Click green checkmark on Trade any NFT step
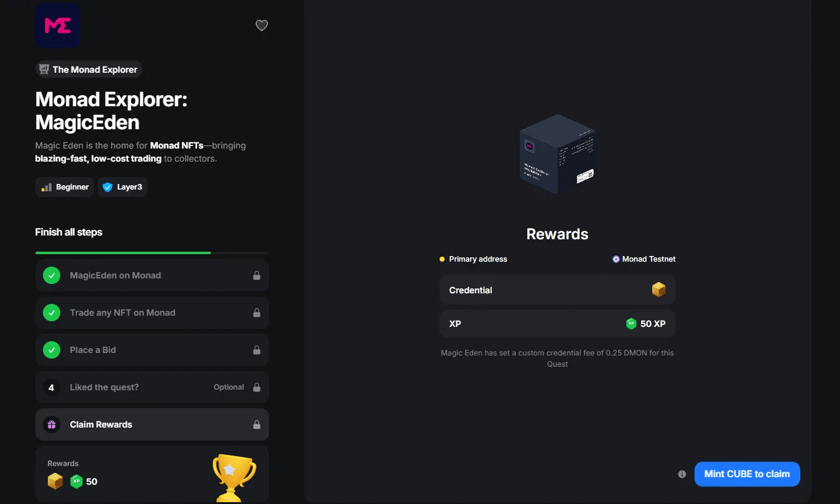This screenshot has height=504, width=840. pos(52,313)
